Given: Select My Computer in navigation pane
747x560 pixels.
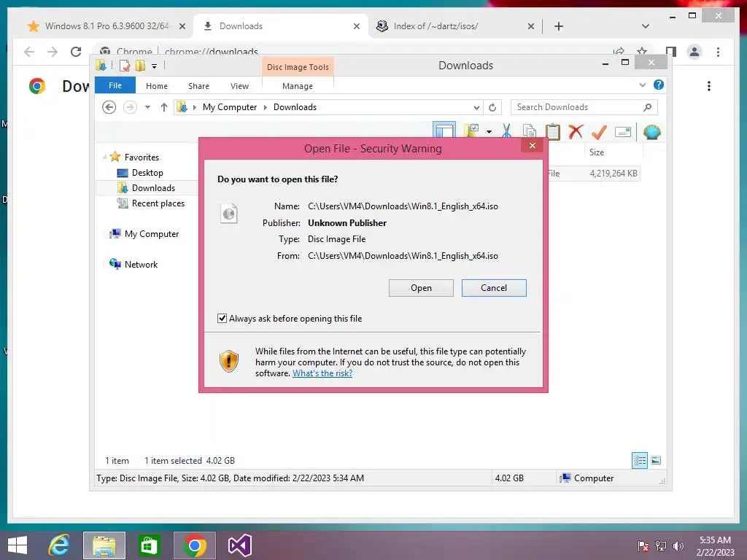Looking at the screenshot, I should (152, 234).
